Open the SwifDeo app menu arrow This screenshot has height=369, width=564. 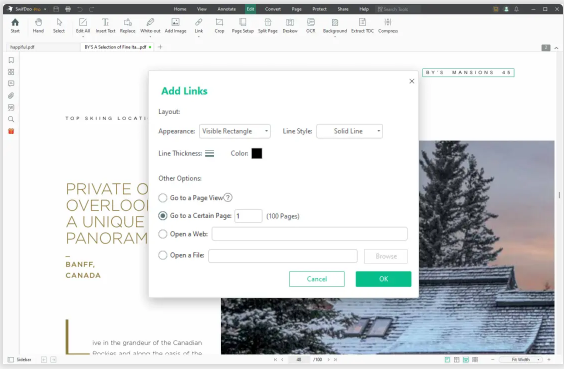point(45,9)
